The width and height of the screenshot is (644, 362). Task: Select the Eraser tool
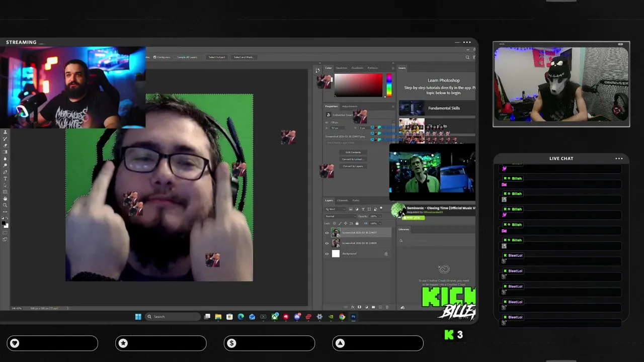coord(6,145)
